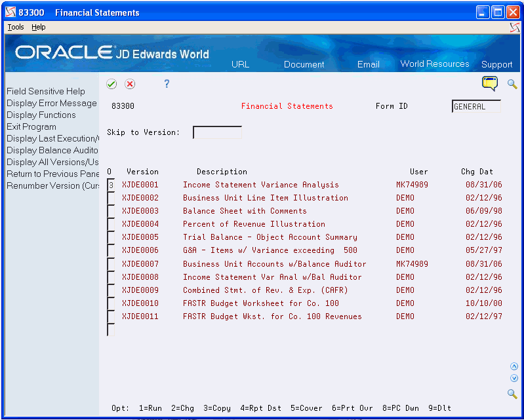
Task: Select 'Combined Stmt. of Rev. & Exp. (CAFR)'
Action: tap(266, 290)
